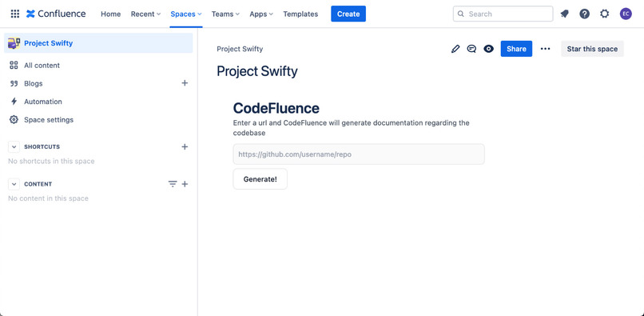The image size is (644, 316).
Task: Click the Automation lightning bolt icon
Action: 14,102
